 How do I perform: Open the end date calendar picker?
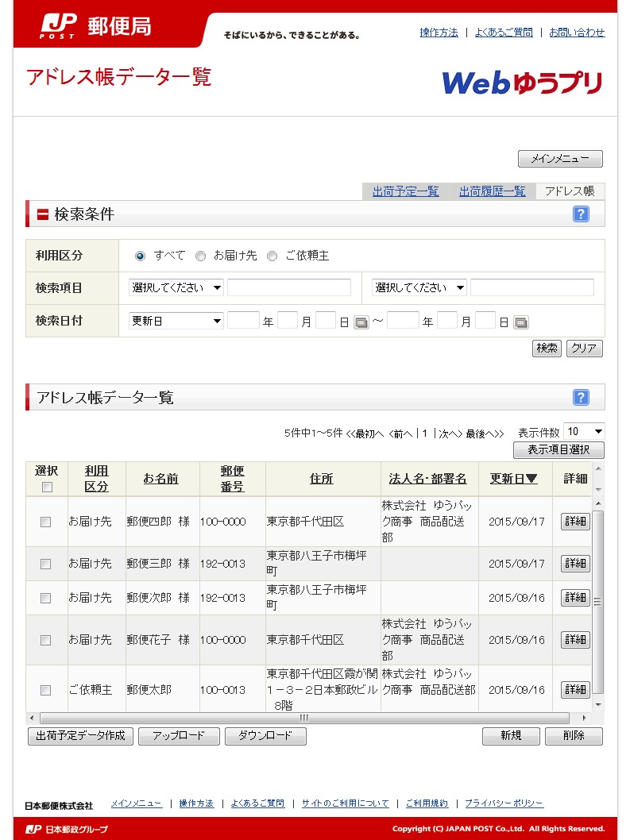click(x=521, y=322)
